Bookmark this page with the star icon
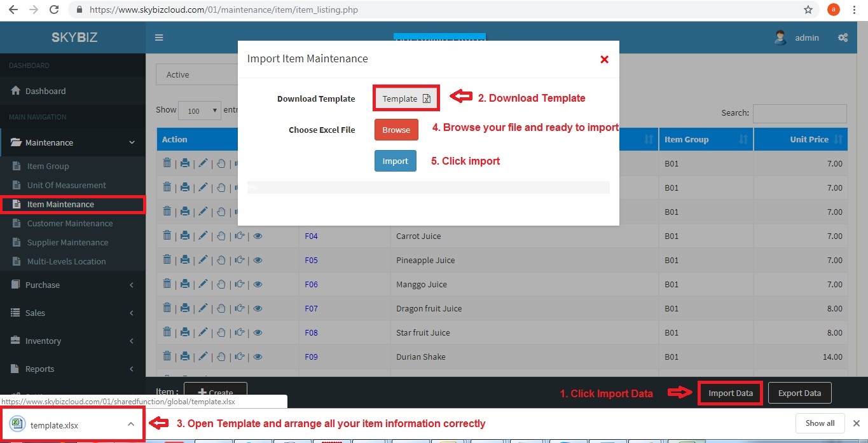This screenshot has width=868, height=443. tap(808, 10)
